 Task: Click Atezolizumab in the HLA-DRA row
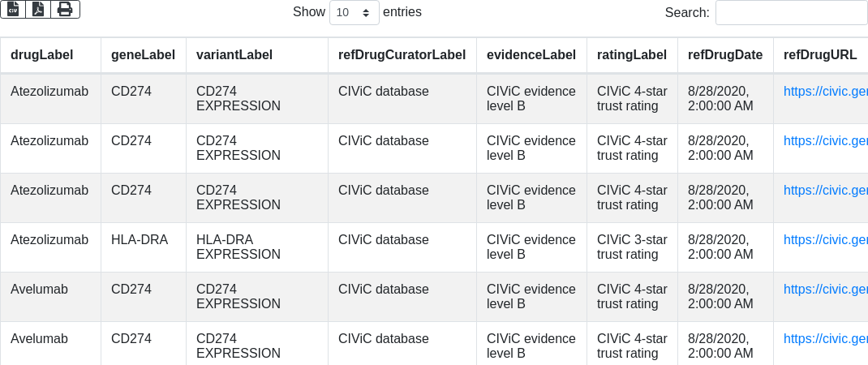point(49,240)
